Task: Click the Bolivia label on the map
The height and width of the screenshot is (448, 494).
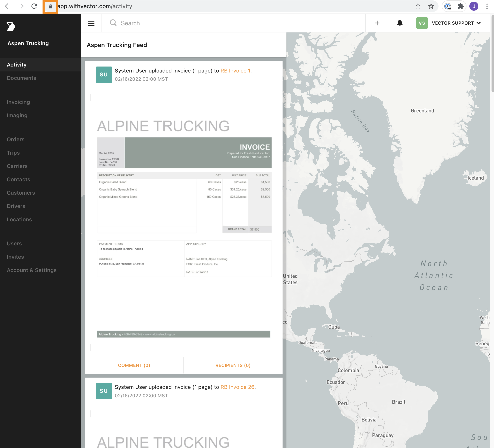Action: pos(369,420)
